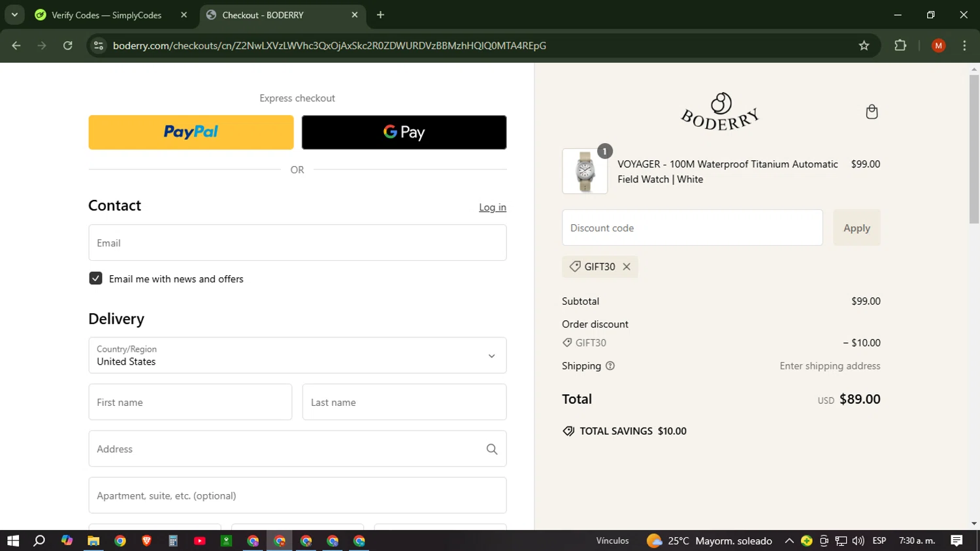
Task: Pay with Google Pay express checkout
Action: 404,132
